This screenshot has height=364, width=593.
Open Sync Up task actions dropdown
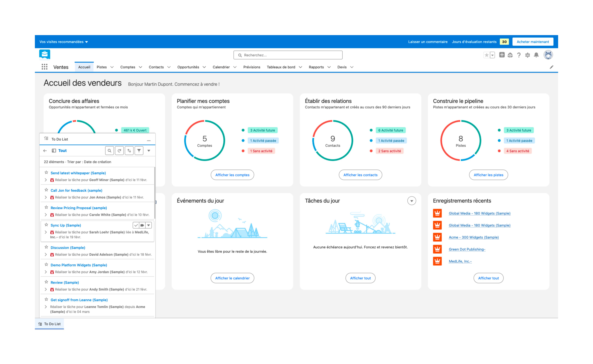(x=149, y=225)
